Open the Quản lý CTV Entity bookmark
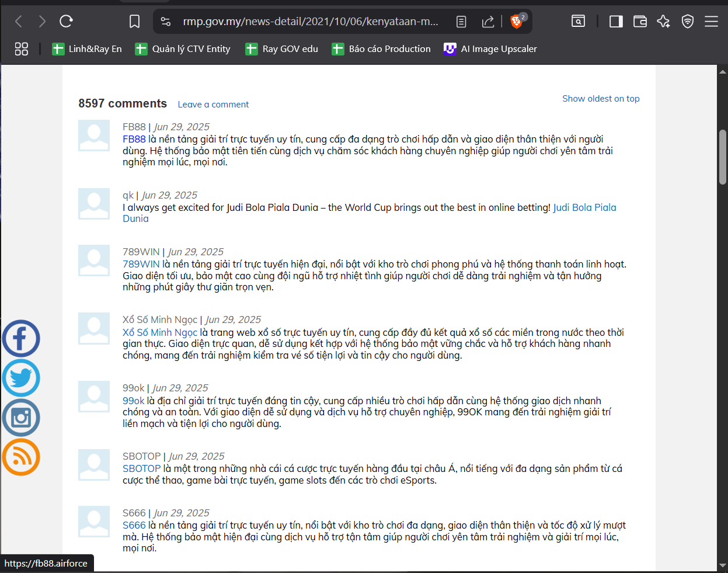728x573 pixels. click(x=183, y=49)
